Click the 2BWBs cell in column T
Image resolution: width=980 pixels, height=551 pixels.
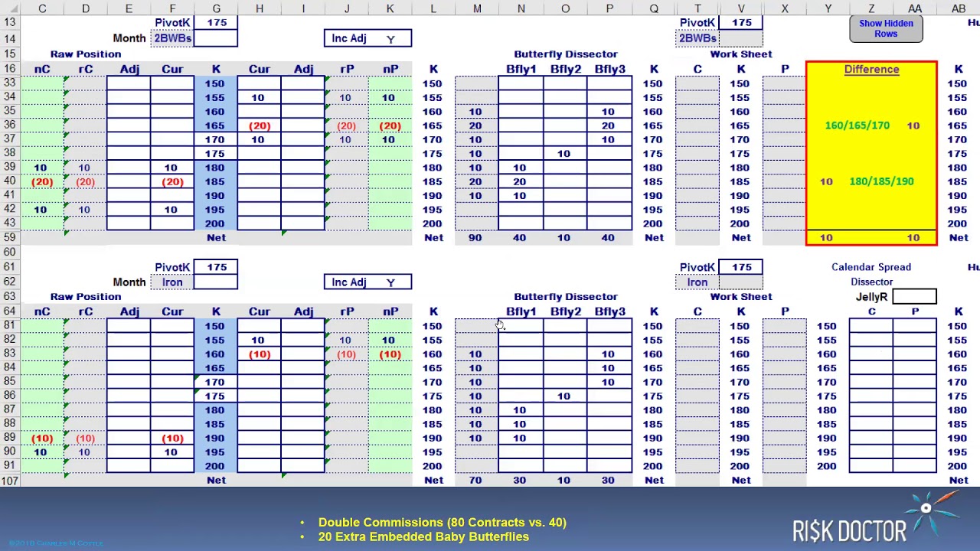coord(697,38)
